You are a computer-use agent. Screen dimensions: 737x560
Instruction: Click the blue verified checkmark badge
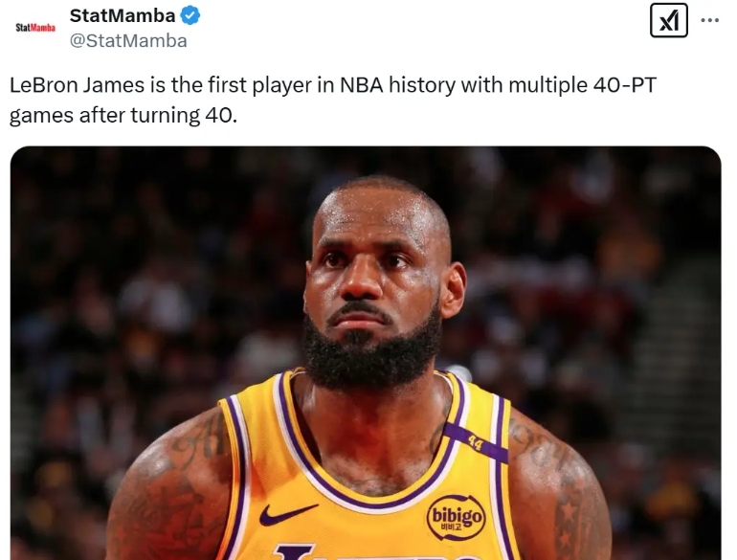pyautogui.click(x=190, y=15)
